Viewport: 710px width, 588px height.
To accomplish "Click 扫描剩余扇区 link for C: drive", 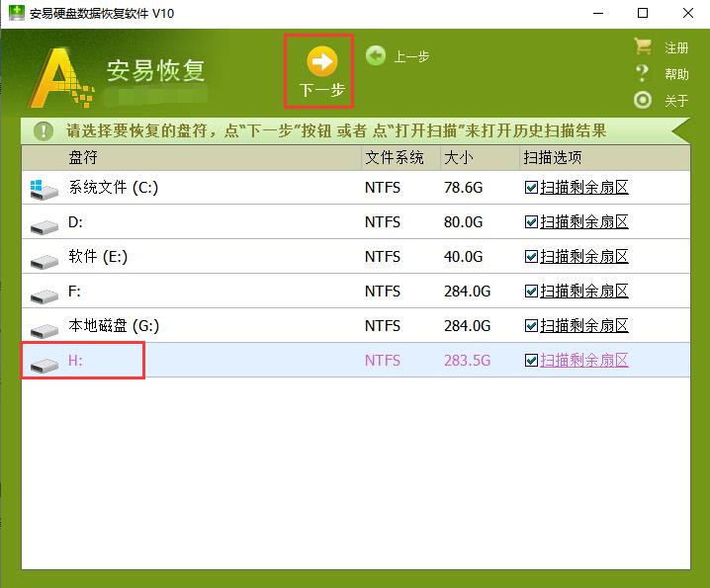I will 584,188.
